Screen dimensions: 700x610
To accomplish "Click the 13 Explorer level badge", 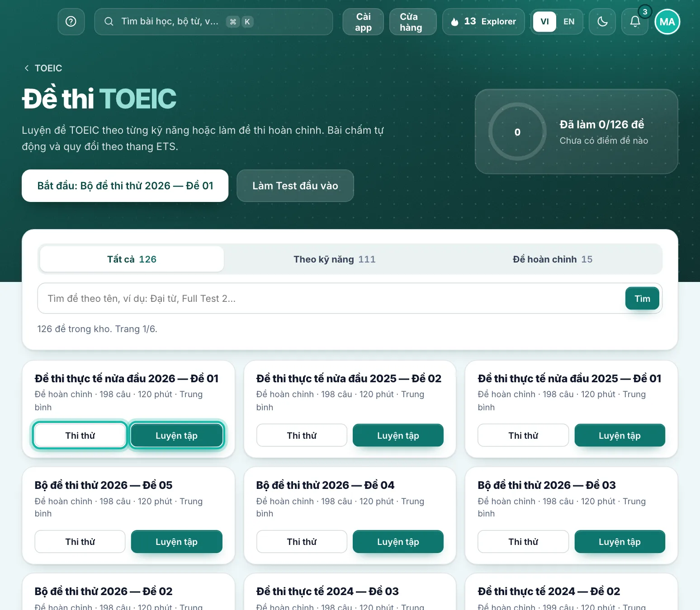I will [483, 22].
